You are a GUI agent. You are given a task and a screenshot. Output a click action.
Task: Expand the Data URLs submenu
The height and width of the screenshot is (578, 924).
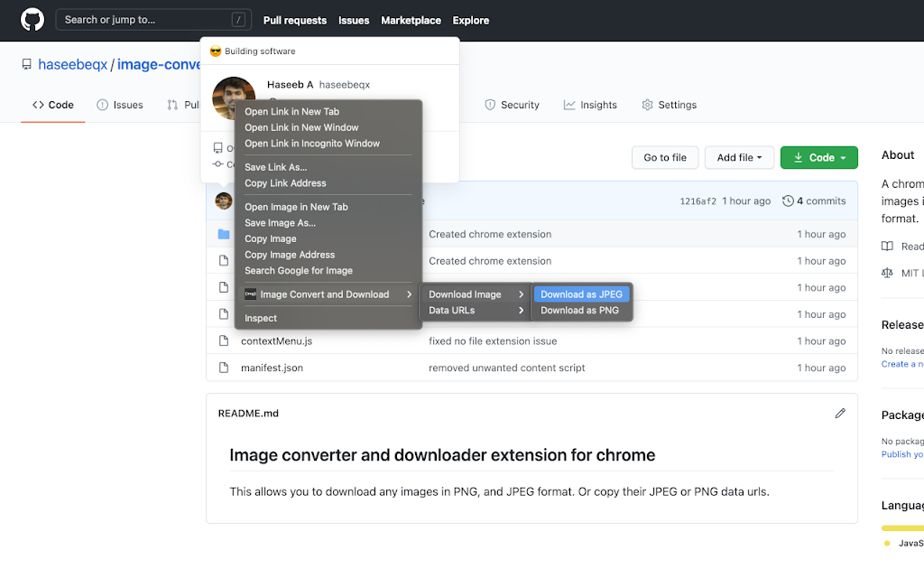(x=476, y=311)
